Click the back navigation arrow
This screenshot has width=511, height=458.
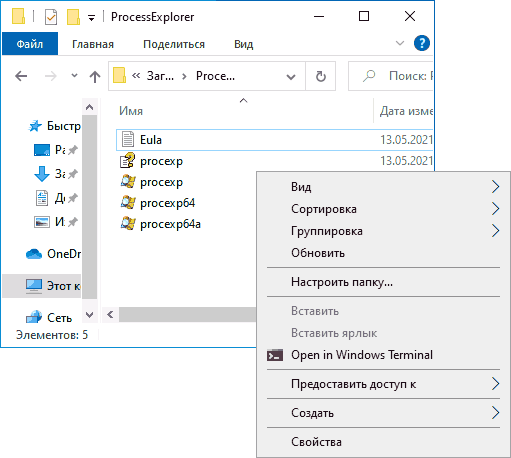(x=21, y=76)
